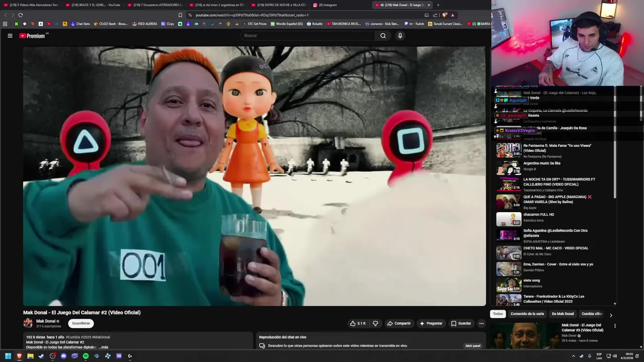Open the Mak Donal channel avatar
This screenshot has height=362, width=644.
[x=28, y=323]
